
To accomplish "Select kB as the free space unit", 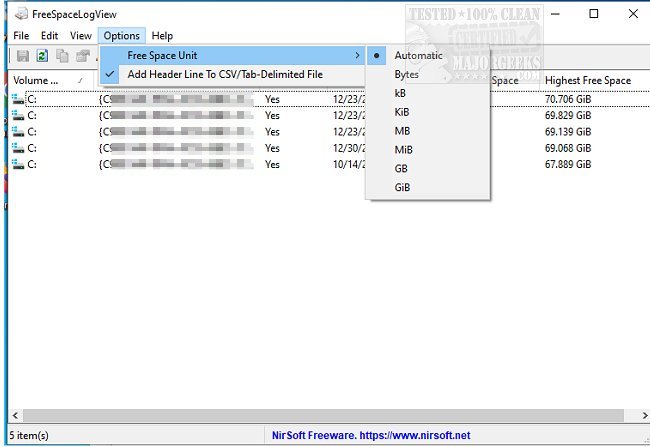I will (427, 93).
